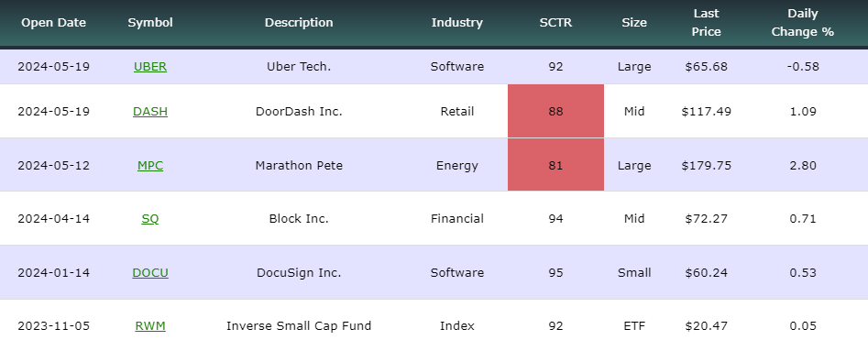Click the Size column header
The height and width of the screenshot is (351, 868).
point(634,23)
